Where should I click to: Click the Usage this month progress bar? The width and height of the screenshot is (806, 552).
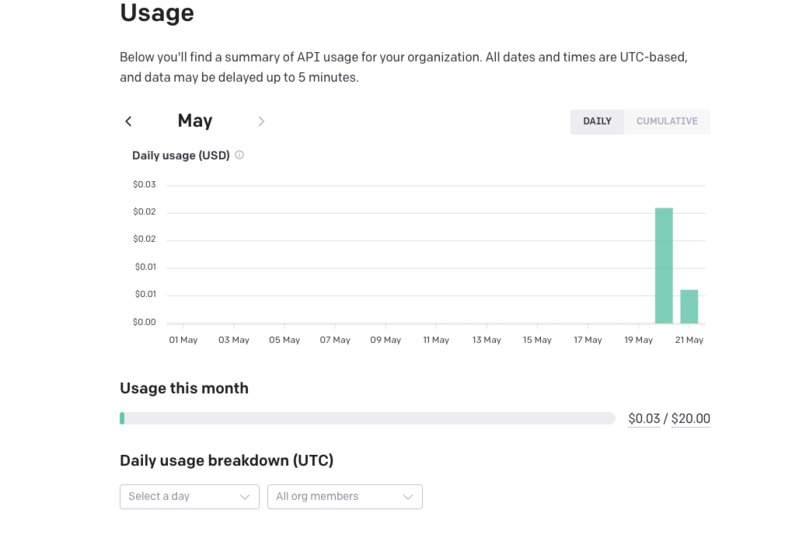point(368,418)
